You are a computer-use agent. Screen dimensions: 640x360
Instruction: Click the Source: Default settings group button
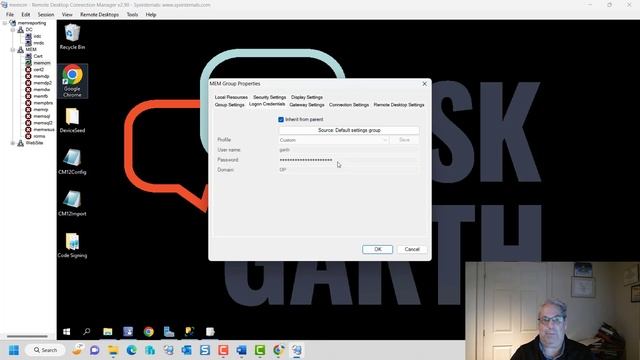pos(349,130)
